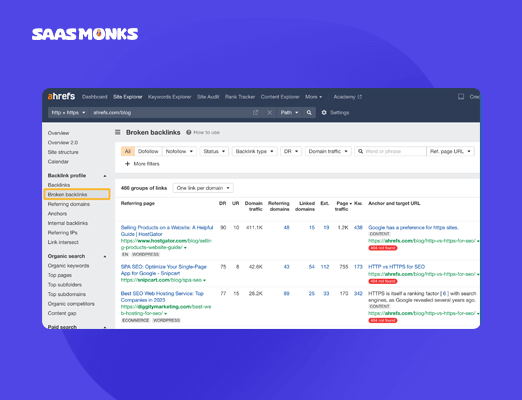Image resolution: width=522 pixels, height=400 pixels.
Task: Open Best SEO Web Hosting Service link
Action: point(162,297)
